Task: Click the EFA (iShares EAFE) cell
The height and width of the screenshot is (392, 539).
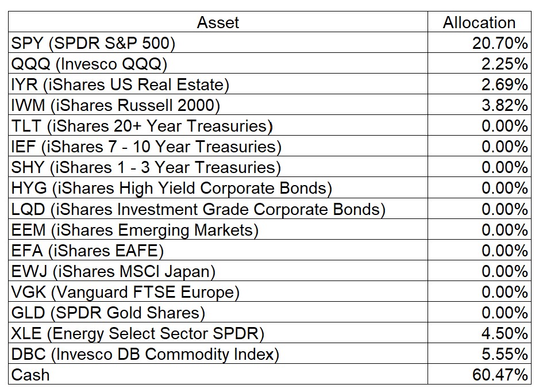Action: [88, 251]
